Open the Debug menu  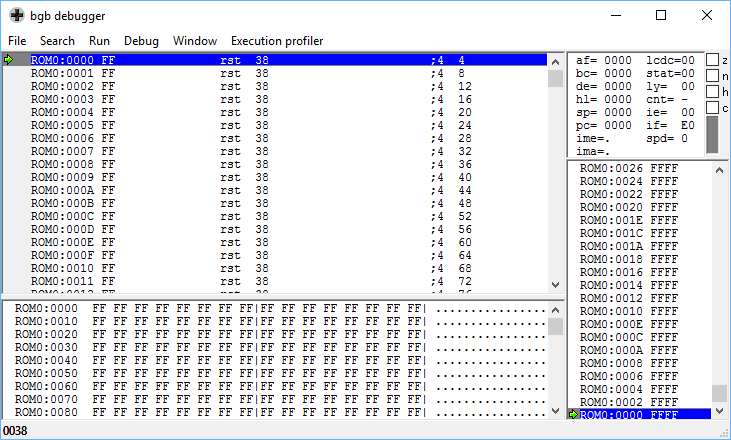click(141, 41)
